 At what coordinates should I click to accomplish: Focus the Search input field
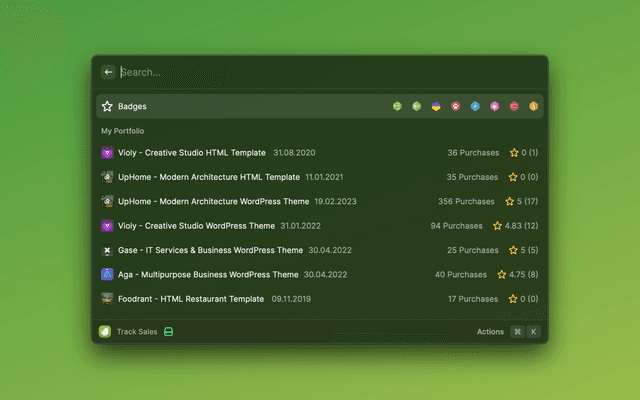click(320, 72)
